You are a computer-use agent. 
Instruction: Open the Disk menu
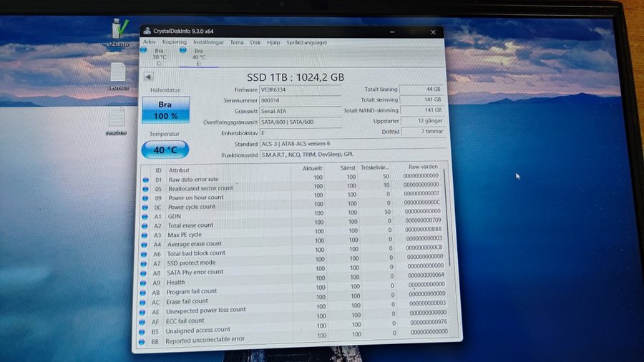[255, 42]
